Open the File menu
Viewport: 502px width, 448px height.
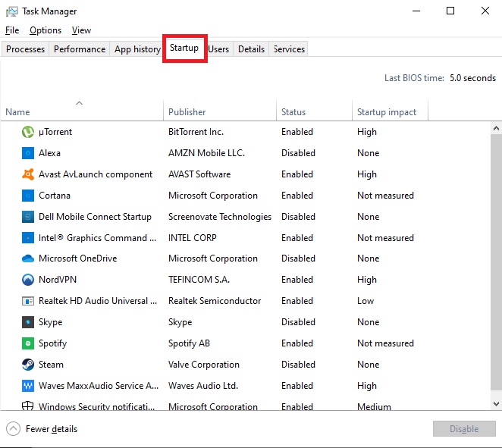(12, 30)
